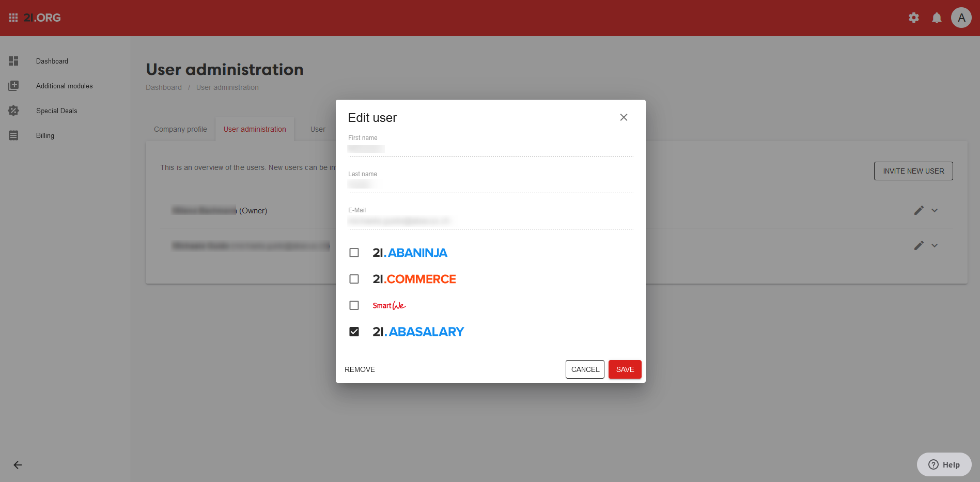Click the SmartWe logo label

(x=389, y=305)
